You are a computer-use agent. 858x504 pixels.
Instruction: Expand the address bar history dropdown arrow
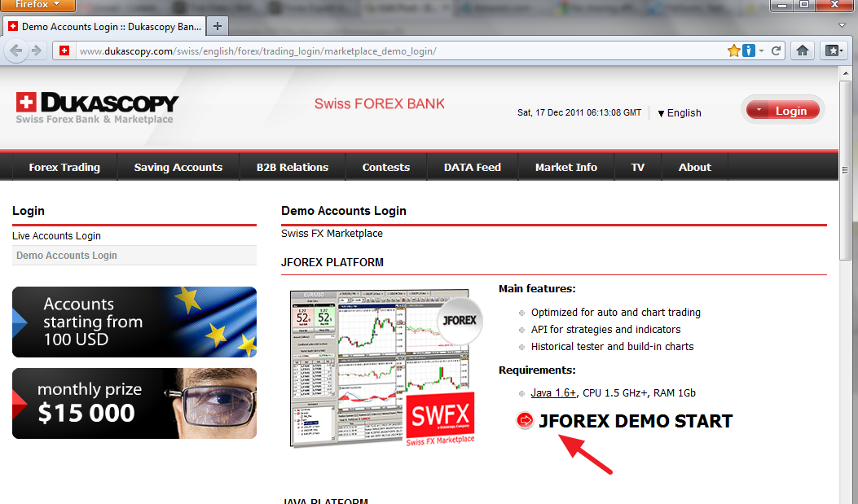(761, 50)
